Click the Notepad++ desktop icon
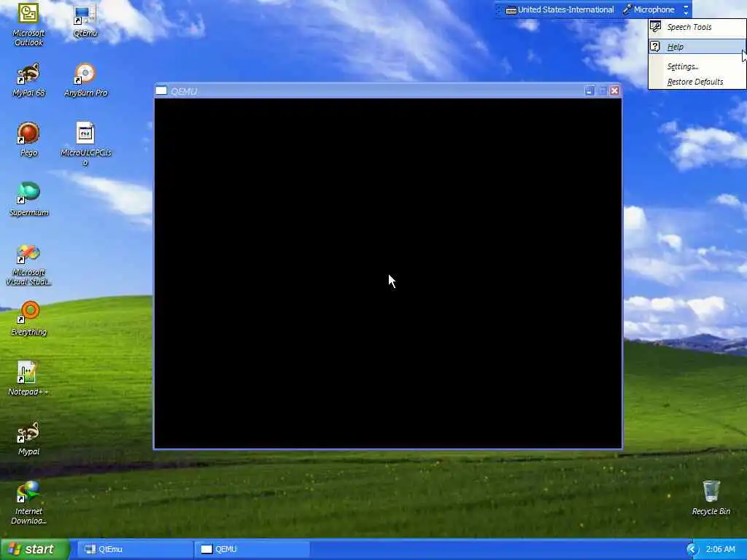The image size is (747, 560). click(28, 378)
